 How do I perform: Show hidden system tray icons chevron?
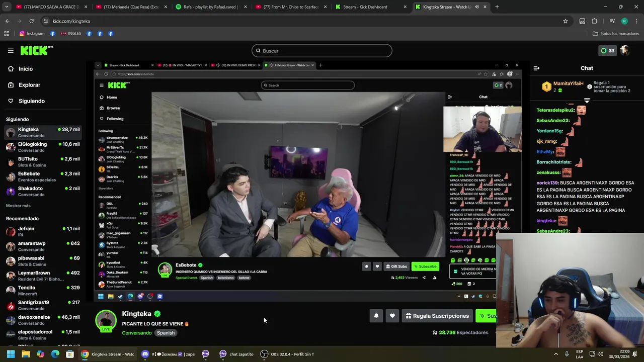coord(556,354)
